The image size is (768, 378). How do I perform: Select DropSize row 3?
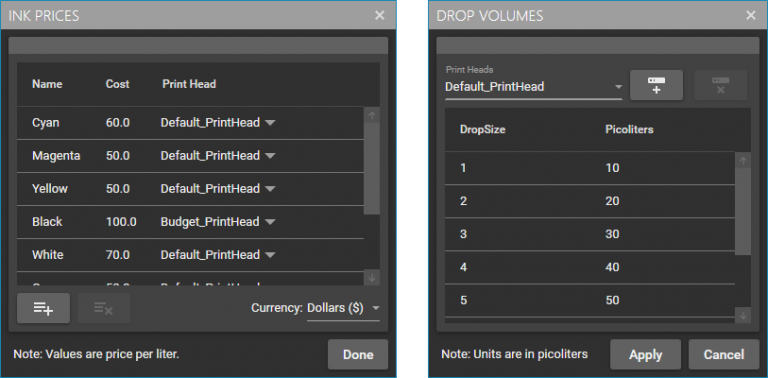tap(590, 234)
